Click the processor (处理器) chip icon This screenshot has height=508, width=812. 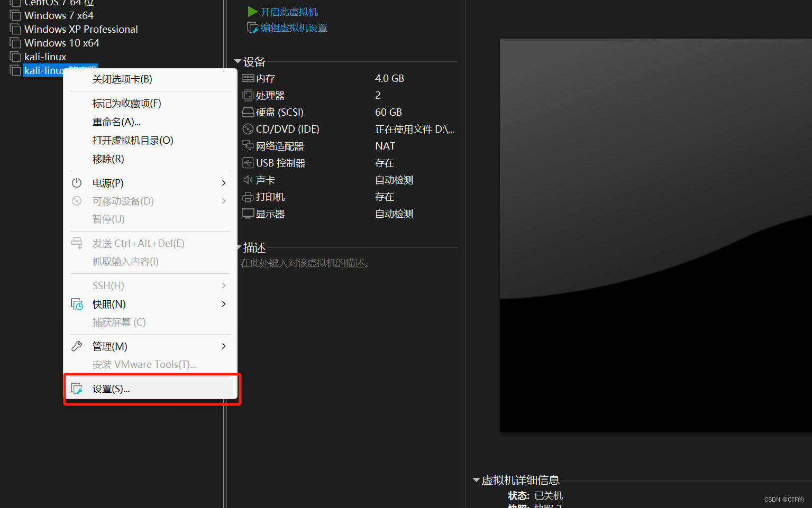(248, 95)
